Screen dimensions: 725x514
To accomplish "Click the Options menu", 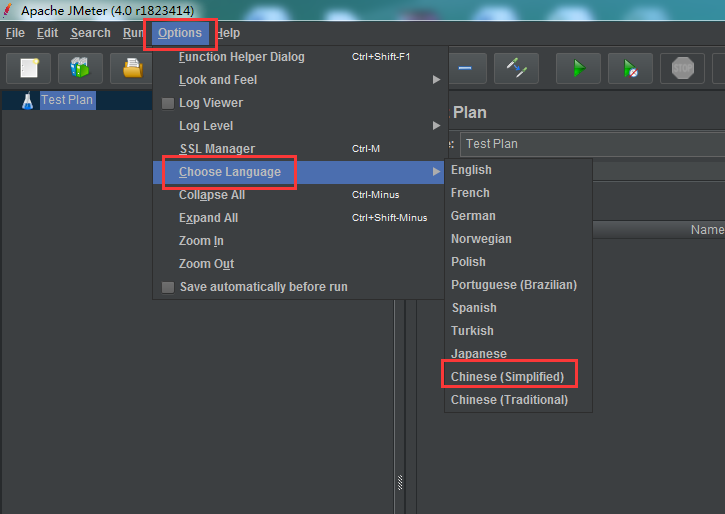I will (180, 33).
